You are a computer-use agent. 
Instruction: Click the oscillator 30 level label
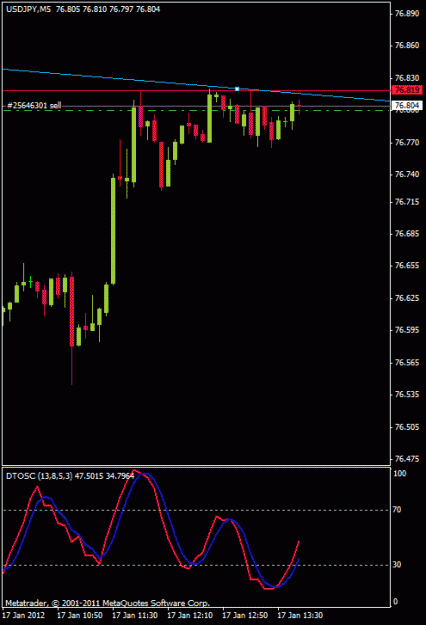397,565
